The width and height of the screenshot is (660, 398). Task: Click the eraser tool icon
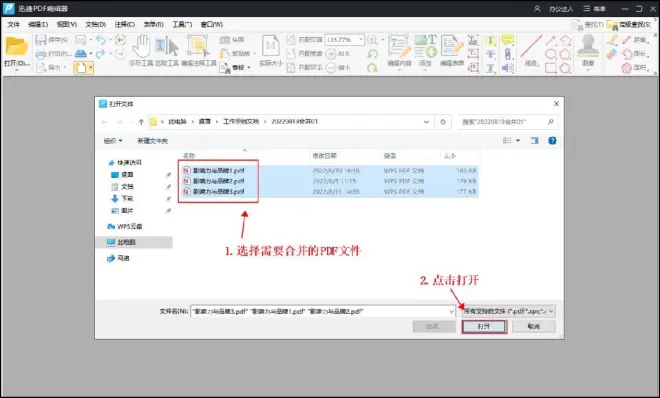click(x=612, y=54)
